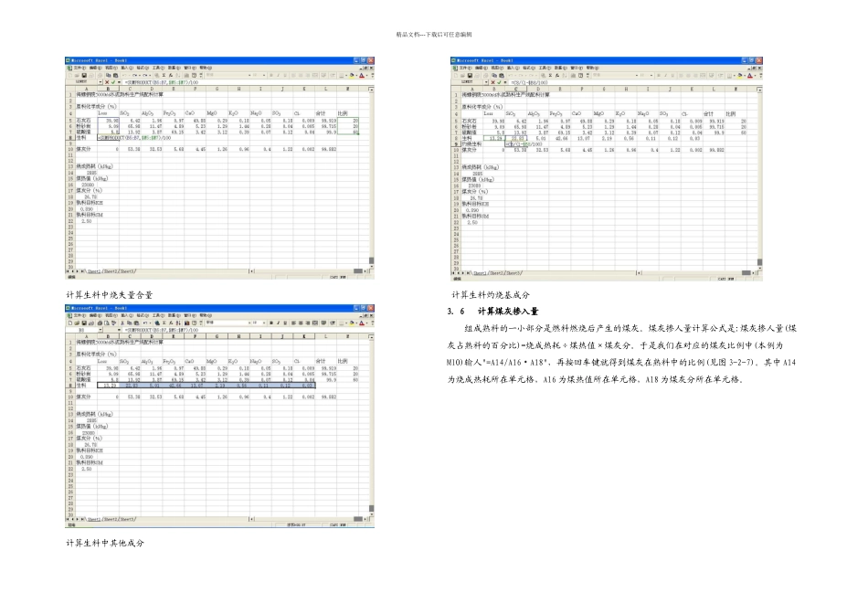Click Chart Wizard icon in lower-left Excel window

186,323
